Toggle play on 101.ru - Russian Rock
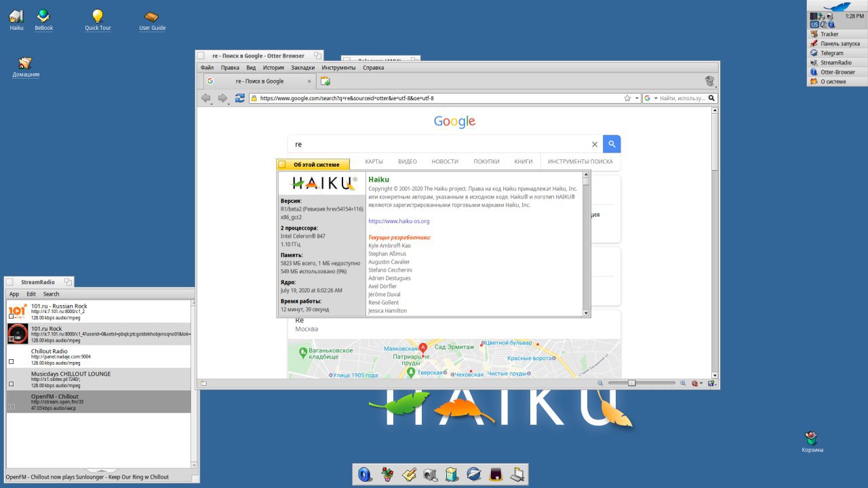This screenshot has height=488, width=868. 11,317
